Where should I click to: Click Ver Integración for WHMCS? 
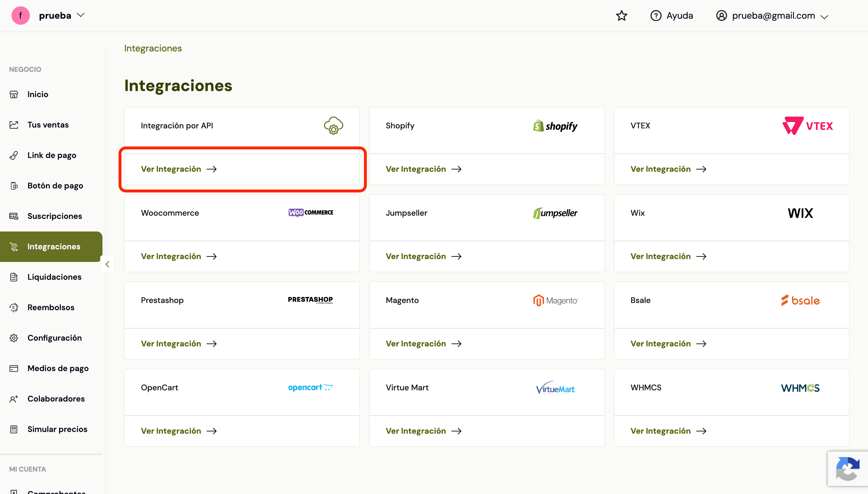pos(668,431)
